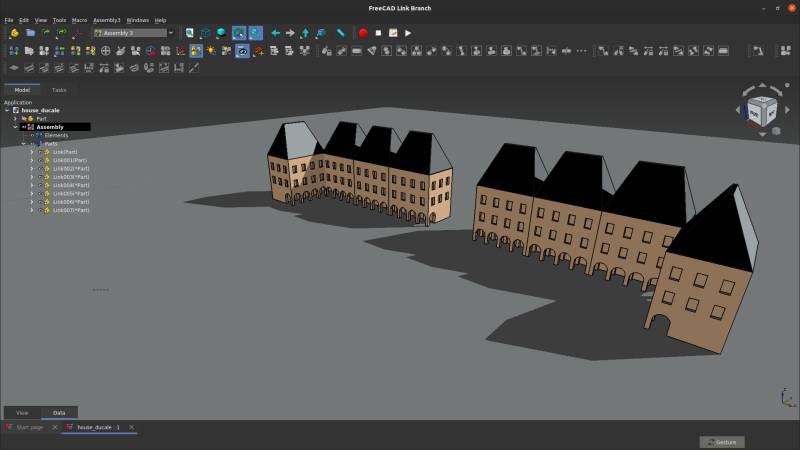Open the File menu

click(9, 20)
